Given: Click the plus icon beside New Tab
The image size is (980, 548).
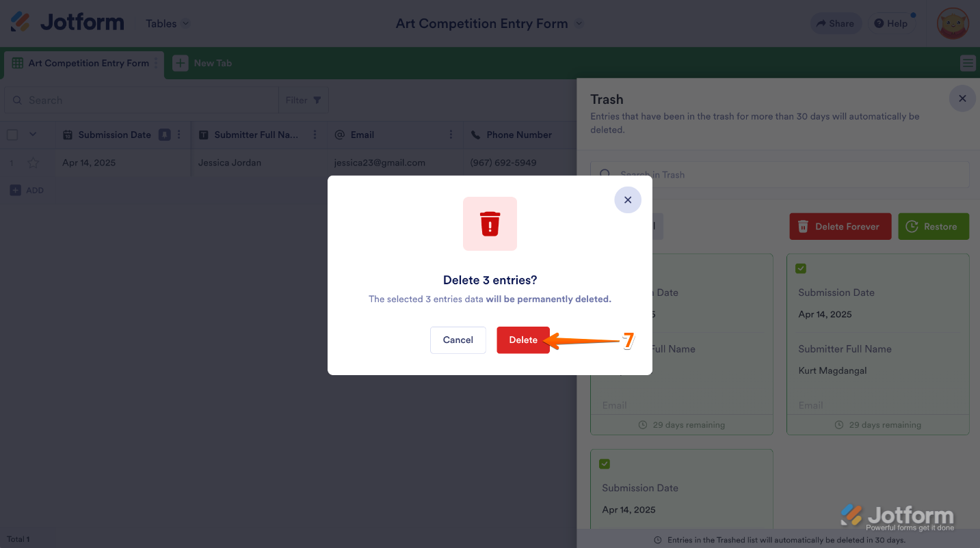Looking at the screenshot, I should click(x=180, y=63).
